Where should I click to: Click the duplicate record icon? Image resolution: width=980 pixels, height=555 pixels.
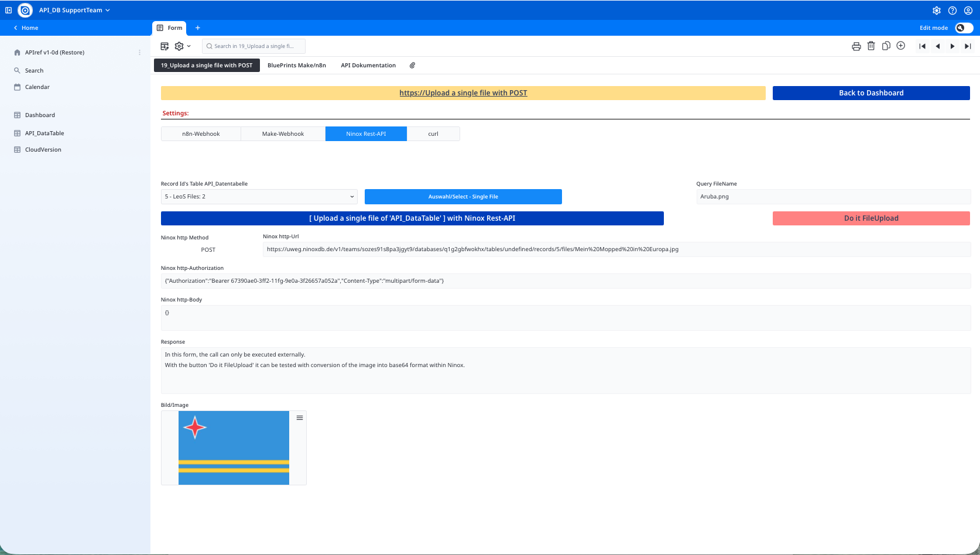pyautogui.click(x=886, y=46)
